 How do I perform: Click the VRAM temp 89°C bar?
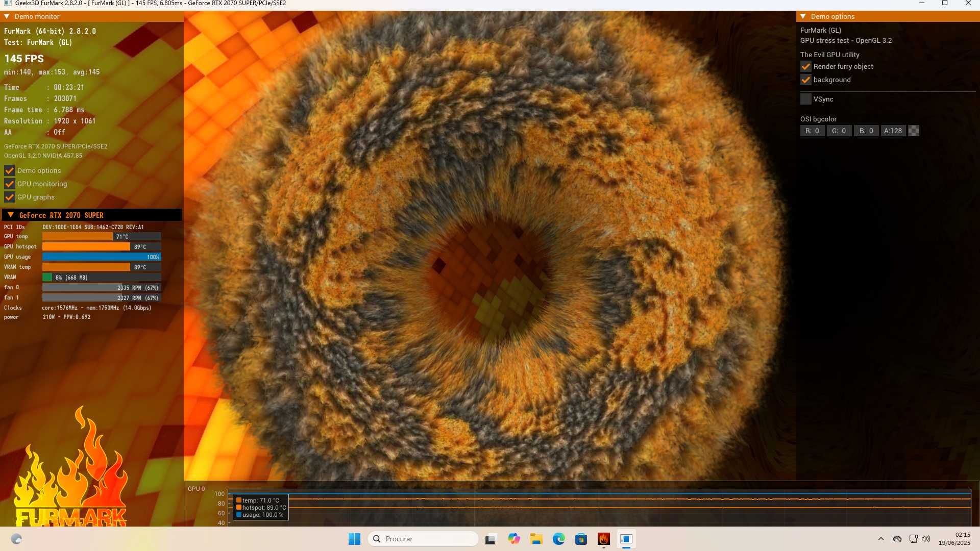(x=102, y=267)
